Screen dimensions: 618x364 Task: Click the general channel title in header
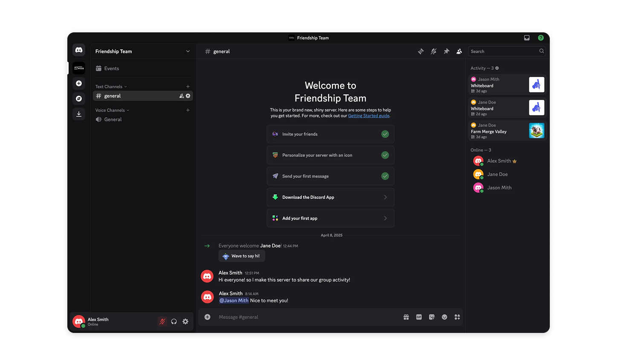point(221,52)
